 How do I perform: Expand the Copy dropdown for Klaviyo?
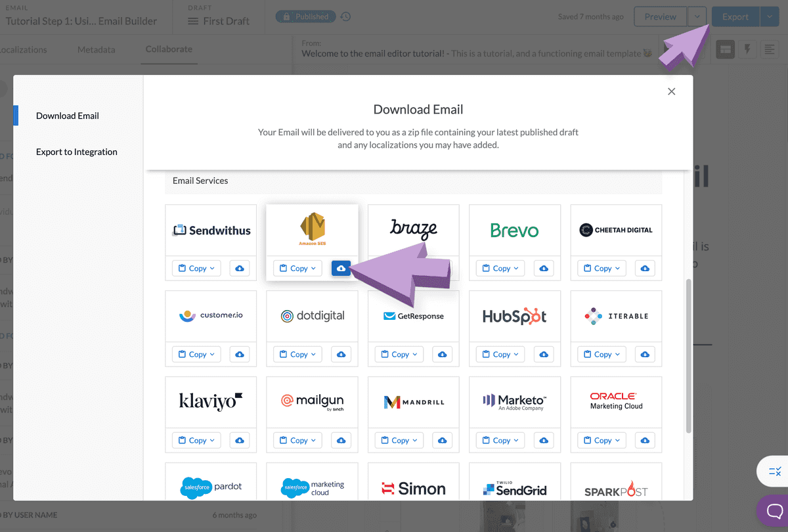[x=197, y=440]
